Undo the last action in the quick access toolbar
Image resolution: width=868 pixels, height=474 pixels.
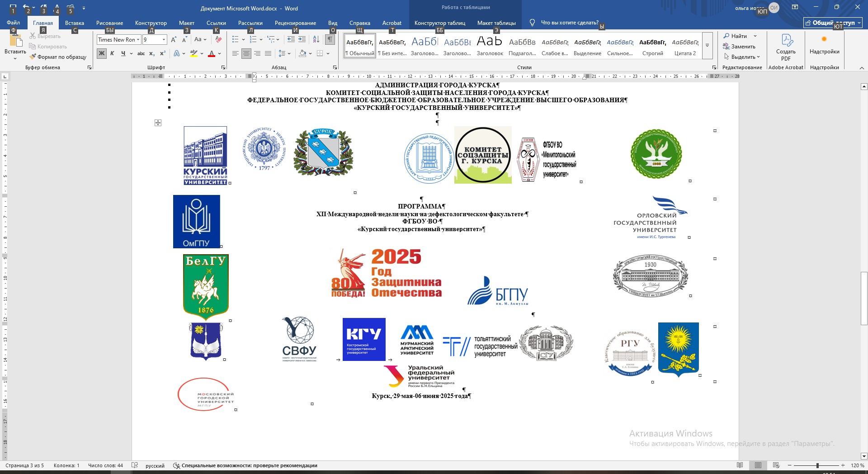[27, 8]
